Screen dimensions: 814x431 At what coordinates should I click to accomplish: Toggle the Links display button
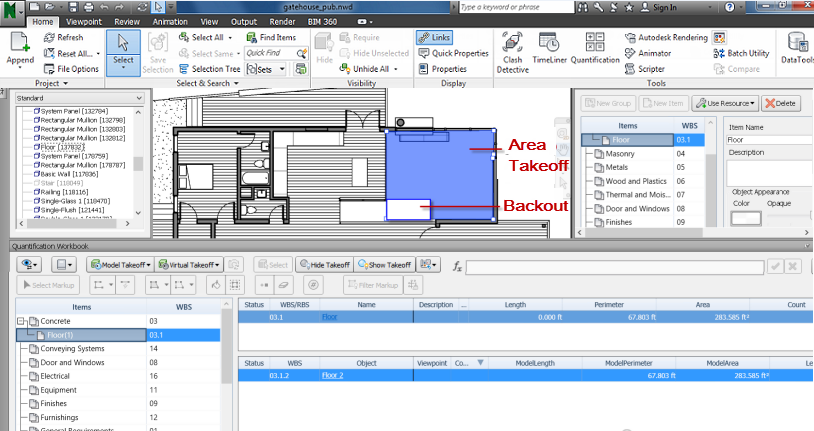(x=435, y=37)
